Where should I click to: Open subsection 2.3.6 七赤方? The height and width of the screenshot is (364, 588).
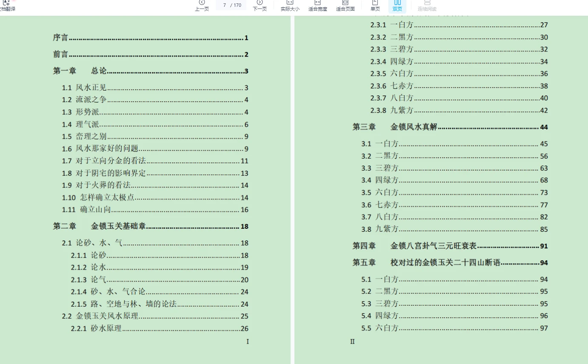(x=459, y=86)
